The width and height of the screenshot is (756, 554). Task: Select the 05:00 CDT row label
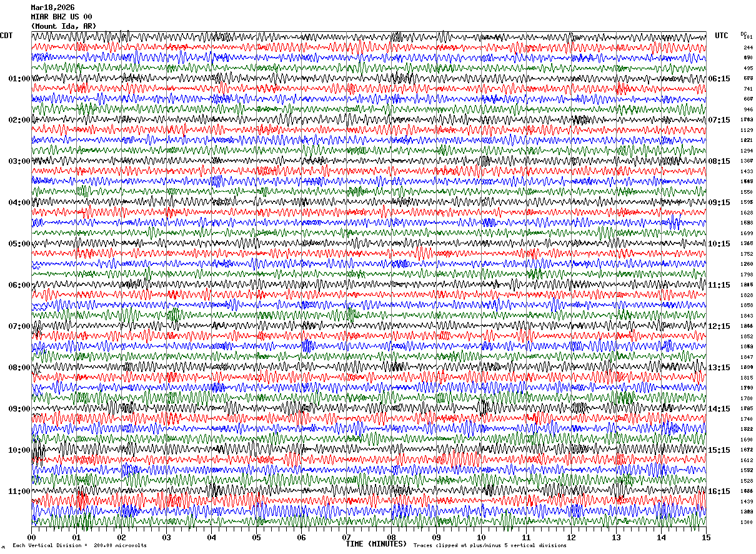(x=19, y=244)
